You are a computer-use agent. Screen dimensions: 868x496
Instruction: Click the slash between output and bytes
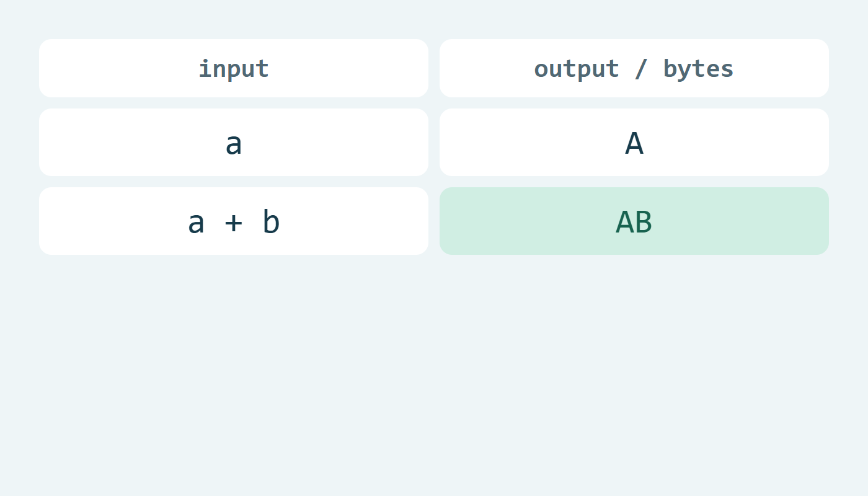641,69
